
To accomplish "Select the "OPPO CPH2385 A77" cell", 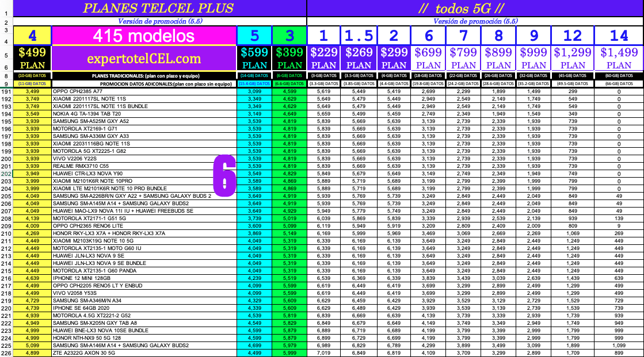I will [144, 91].
